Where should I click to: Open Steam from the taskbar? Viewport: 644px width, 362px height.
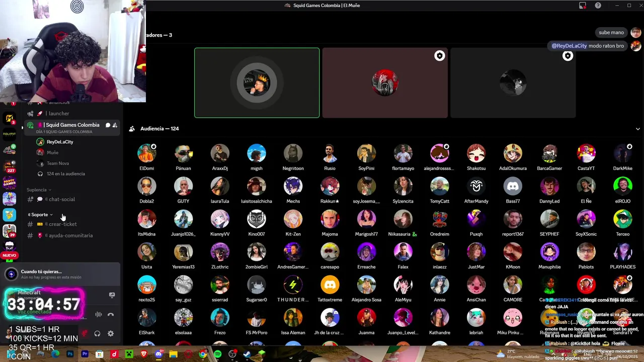tap(247, 354)
